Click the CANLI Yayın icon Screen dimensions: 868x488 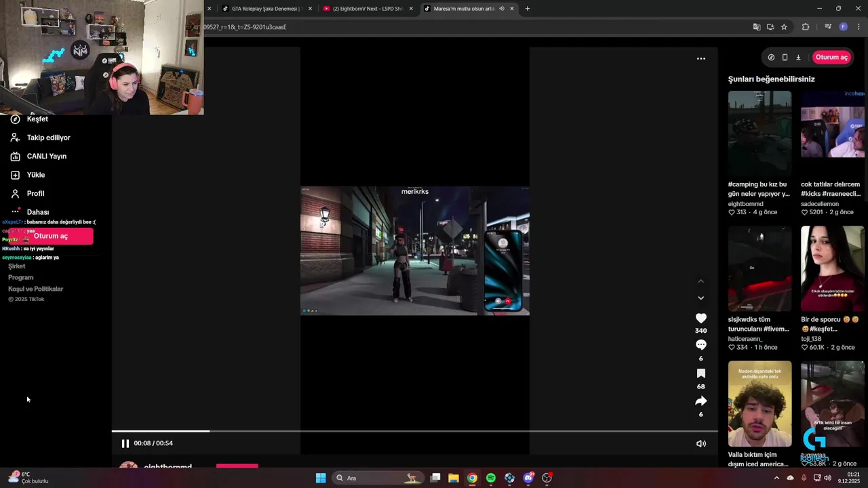tap(15, 156)
